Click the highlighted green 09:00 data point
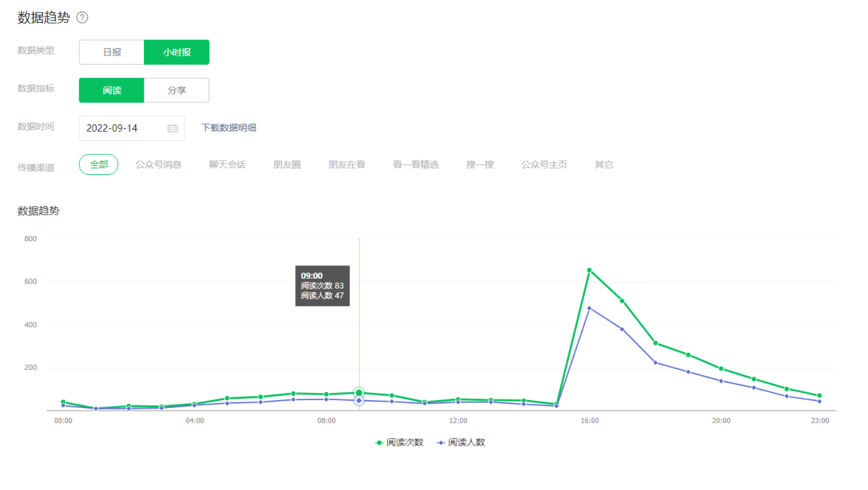This screenshot has height=490, width=868. coord(359,393)
